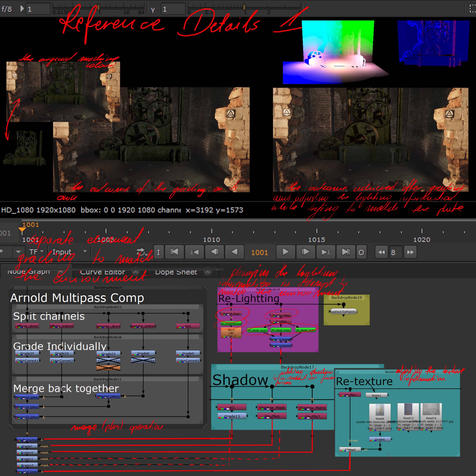Image resolution: width=476 pixels, height=476 pixels.
Task: Select the AO node in Shadow backdrop
Action: pyautogui.click(x=232, y=407)
